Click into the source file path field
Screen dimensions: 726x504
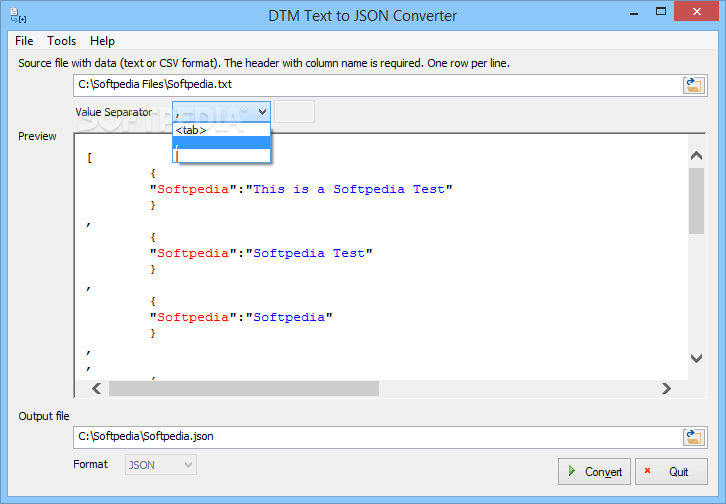[377, 85]
